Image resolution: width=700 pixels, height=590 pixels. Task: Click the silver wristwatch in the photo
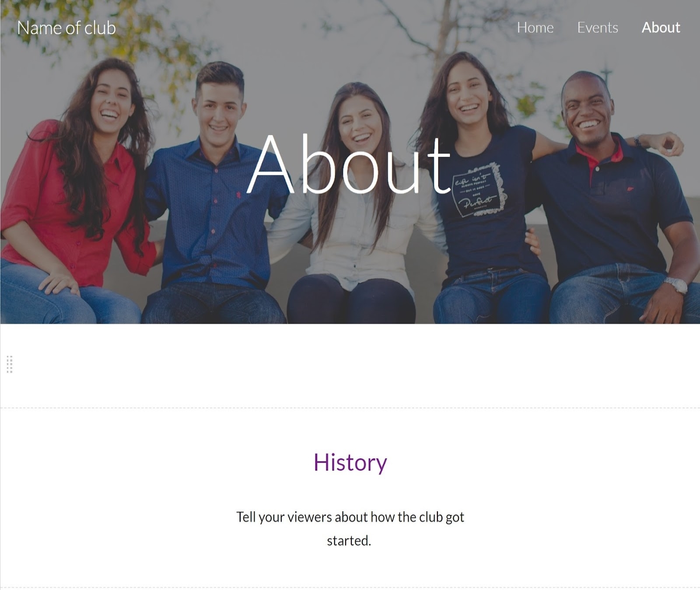tap(676, 285)
